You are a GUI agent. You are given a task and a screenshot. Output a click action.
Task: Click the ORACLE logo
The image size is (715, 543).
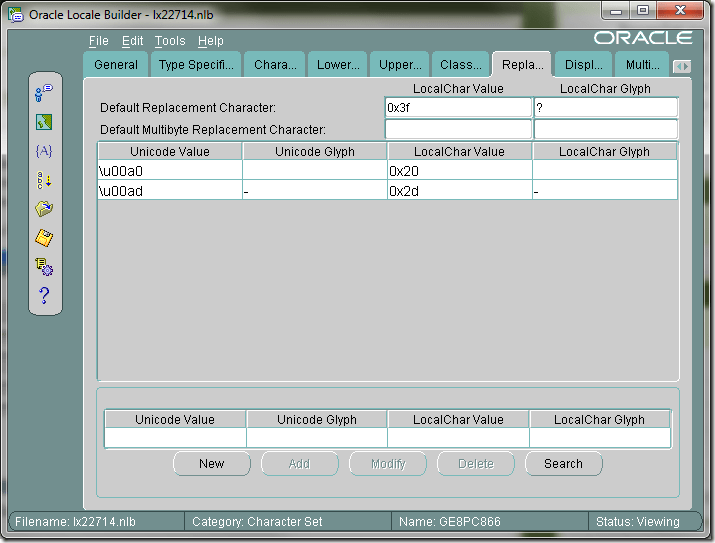coord(643,38)
